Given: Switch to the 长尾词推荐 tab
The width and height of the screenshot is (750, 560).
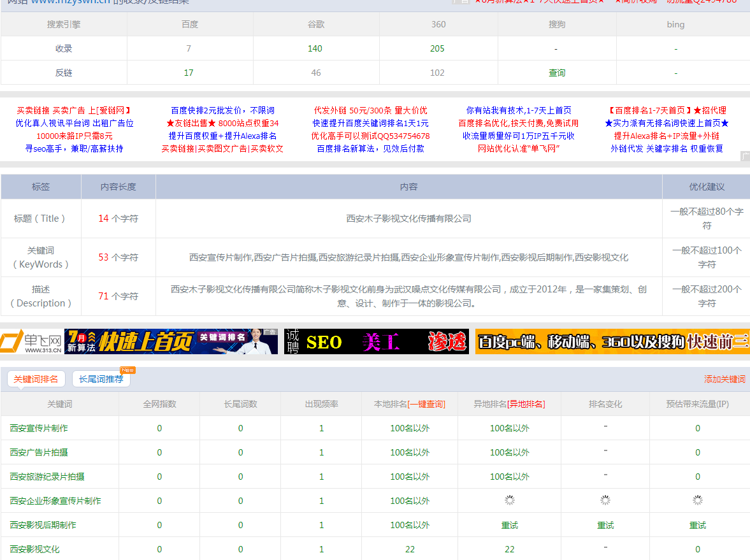Looking at the screenshot, I should [101, 380].
